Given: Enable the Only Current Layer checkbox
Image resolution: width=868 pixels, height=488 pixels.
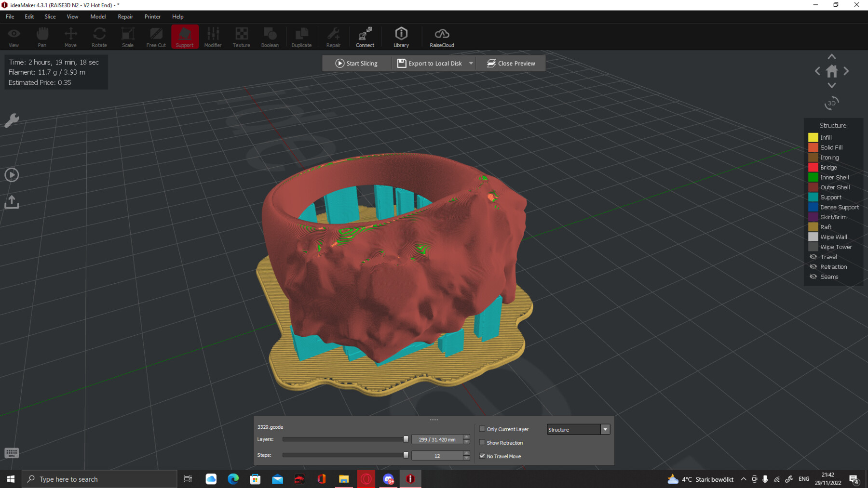Looking at the screenshot, I should (482, 429).
